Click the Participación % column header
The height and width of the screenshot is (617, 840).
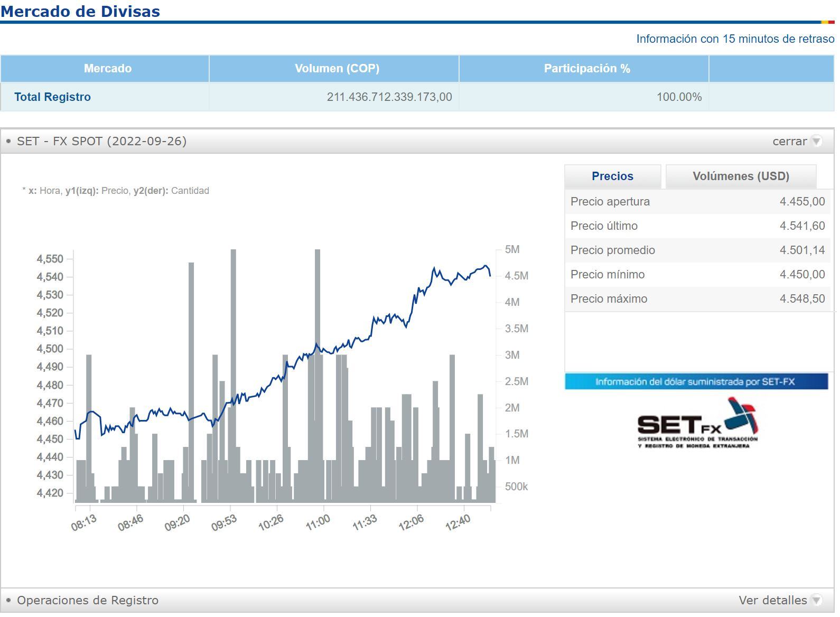pos(586,69)
